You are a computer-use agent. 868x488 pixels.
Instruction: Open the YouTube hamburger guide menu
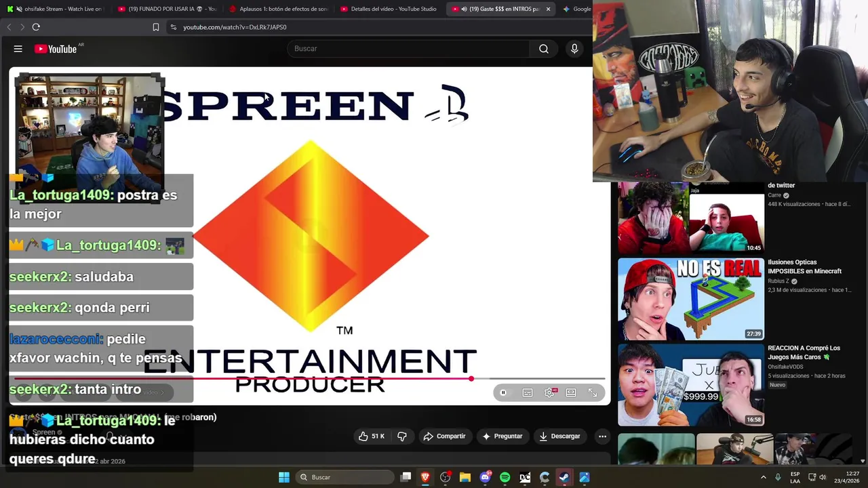pos(18,49)
